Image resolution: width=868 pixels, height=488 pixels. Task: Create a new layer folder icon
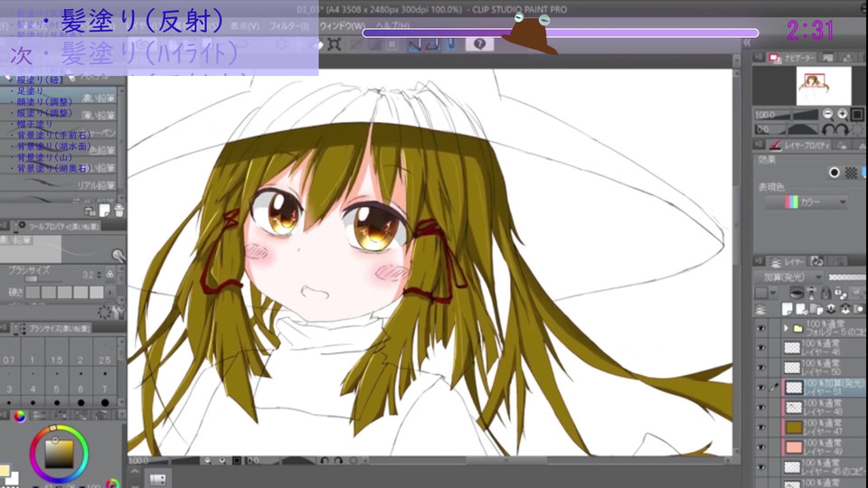[816, 309]
